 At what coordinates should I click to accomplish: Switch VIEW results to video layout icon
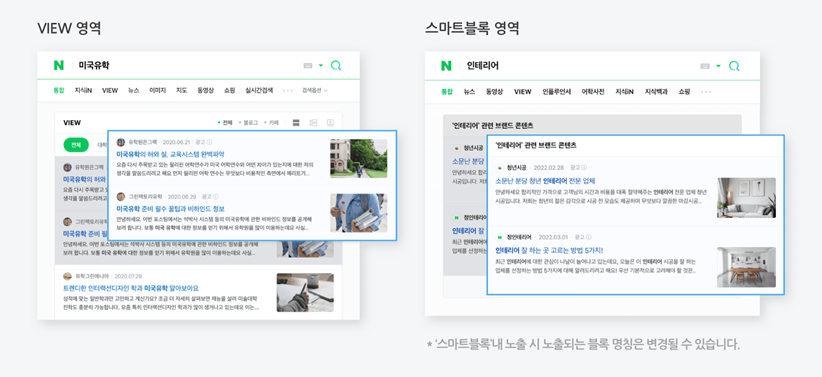330,123
